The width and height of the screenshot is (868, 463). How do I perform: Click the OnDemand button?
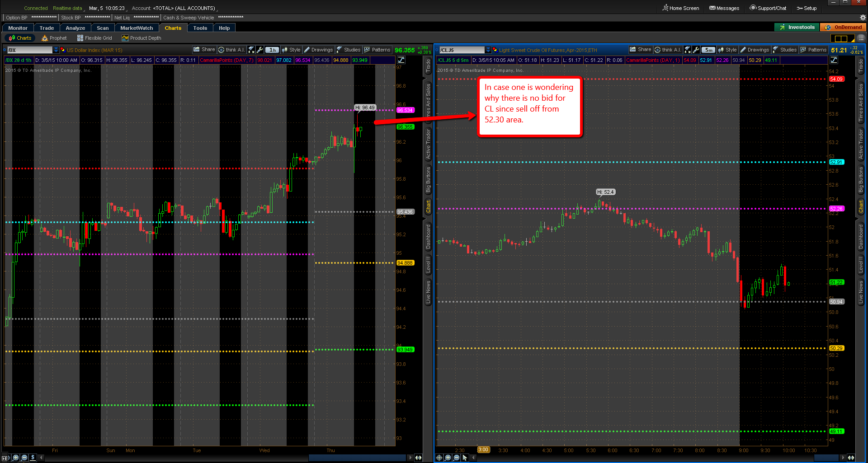pyautogui.click(x=843, y=27)
